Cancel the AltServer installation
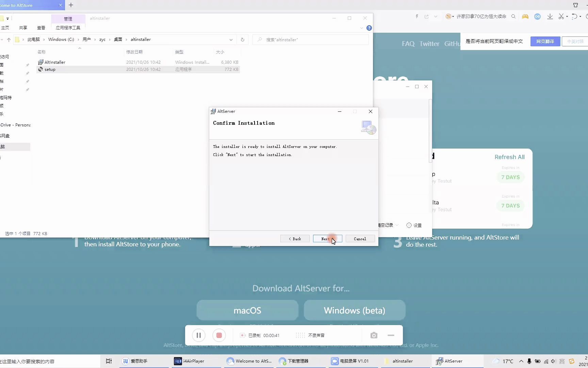588x368 pixels. 360,239
